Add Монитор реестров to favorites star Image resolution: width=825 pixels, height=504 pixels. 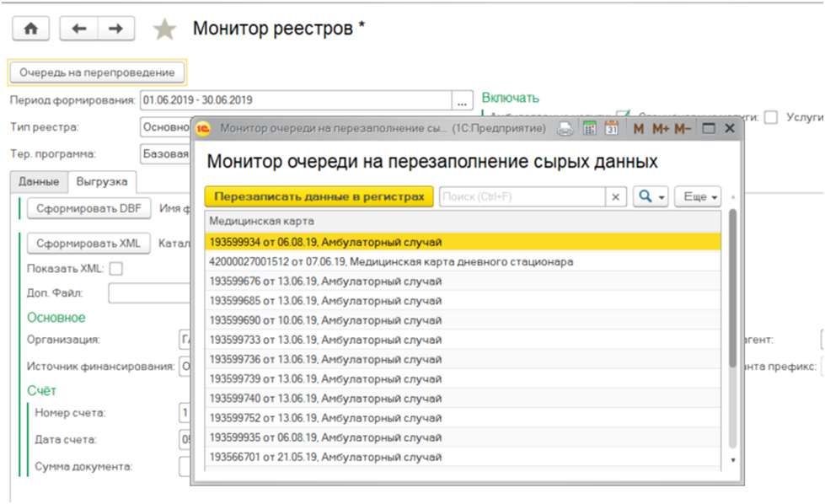pyautogui.click(x=164, y=29)
